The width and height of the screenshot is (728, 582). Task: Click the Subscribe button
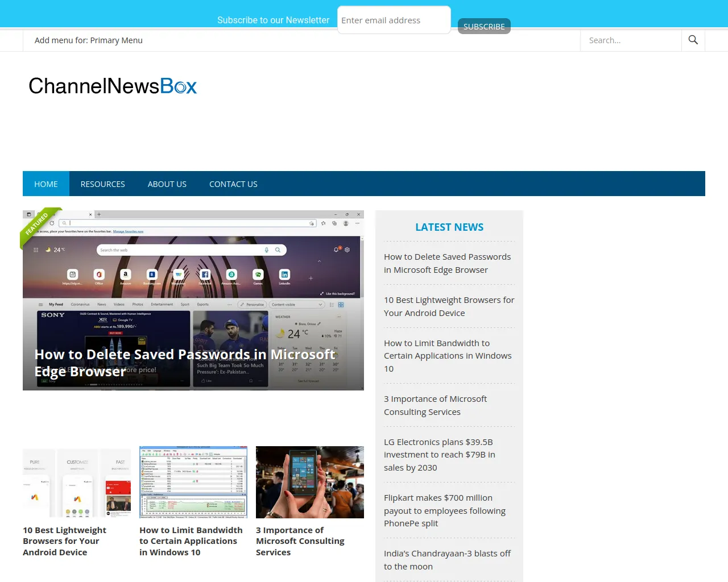point(484,26)
